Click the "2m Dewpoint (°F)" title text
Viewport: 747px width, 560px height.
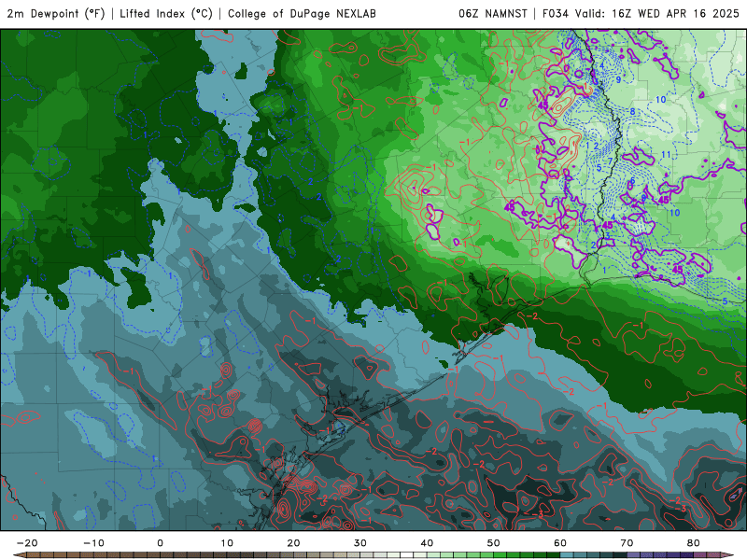pyautogui.click(x=56, y=13)
